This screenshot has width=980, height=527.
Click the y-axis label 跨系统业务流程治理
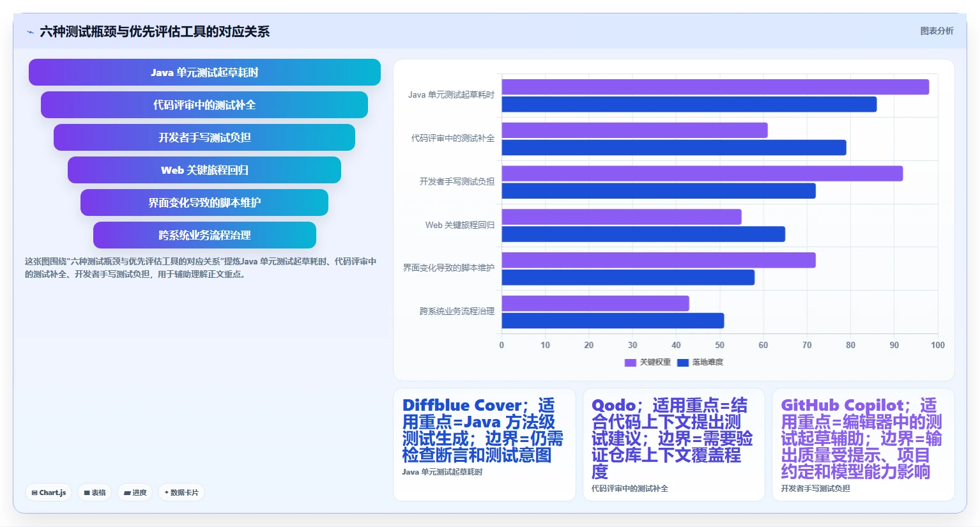(x=457, y=311)
